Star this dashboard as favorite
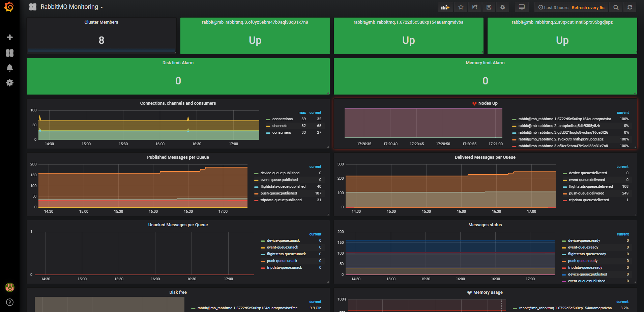 [461, 7]
